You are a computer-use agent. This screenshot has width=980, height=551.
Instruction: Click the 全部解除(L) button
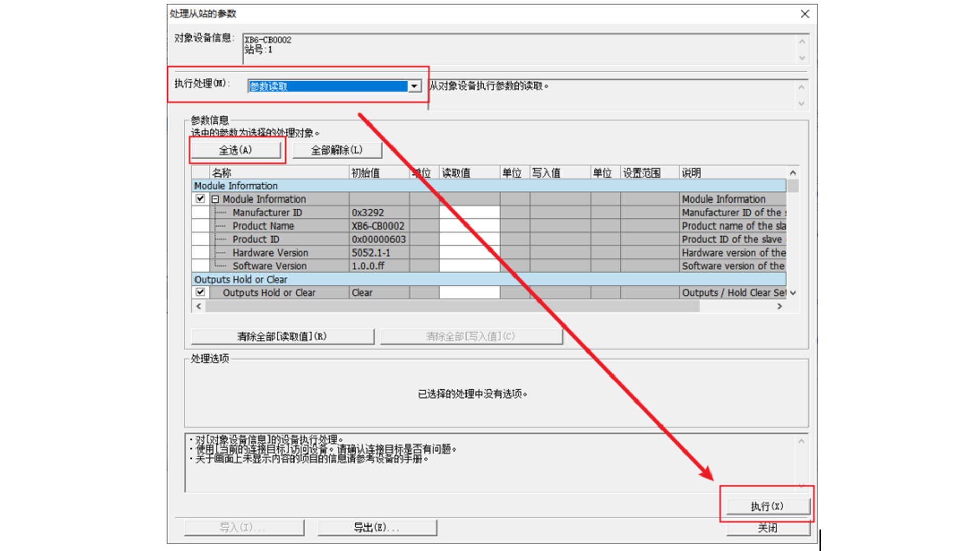pos(337,150)
